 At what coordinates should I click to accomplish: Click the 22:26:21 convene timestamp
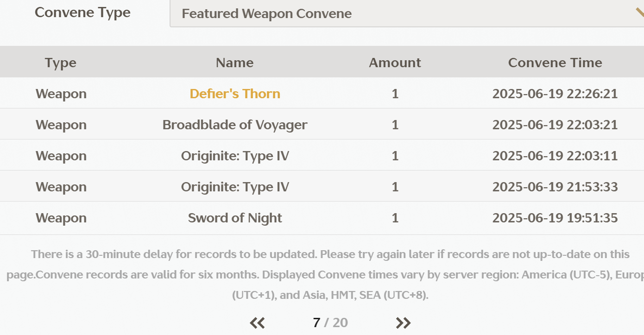pyautogui.click(x=555, y=94)
